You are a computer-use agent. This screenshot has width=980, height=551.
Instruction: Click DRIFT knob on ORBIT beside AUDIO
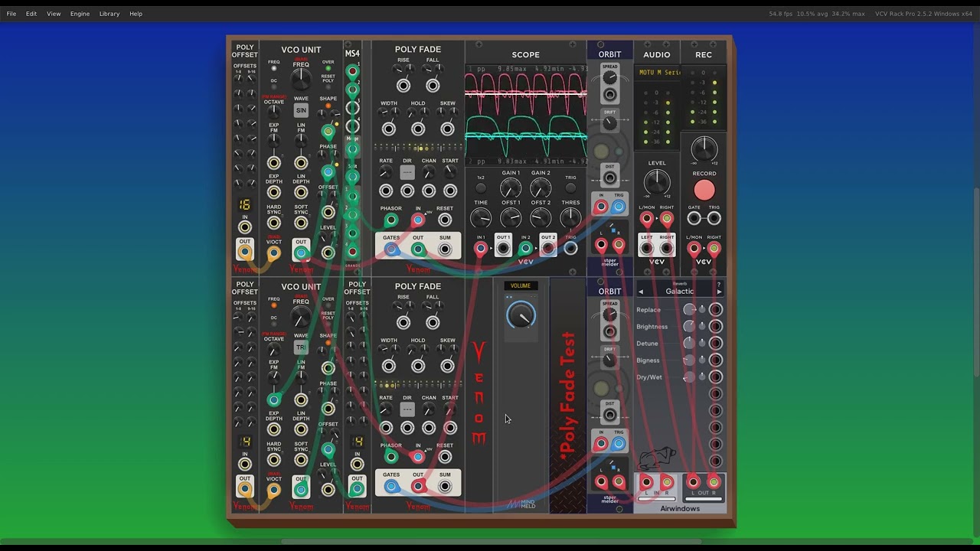[609, 122]
